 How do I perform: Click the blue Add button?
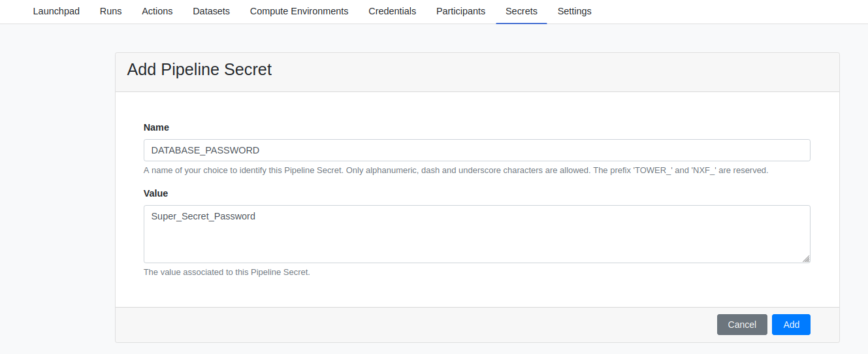pos(791,325)
